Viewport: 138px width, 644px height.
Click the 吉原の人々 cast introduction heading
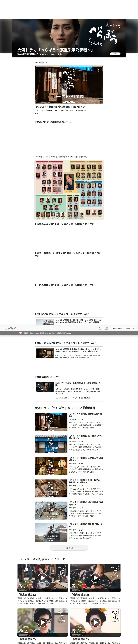point(64,224)
